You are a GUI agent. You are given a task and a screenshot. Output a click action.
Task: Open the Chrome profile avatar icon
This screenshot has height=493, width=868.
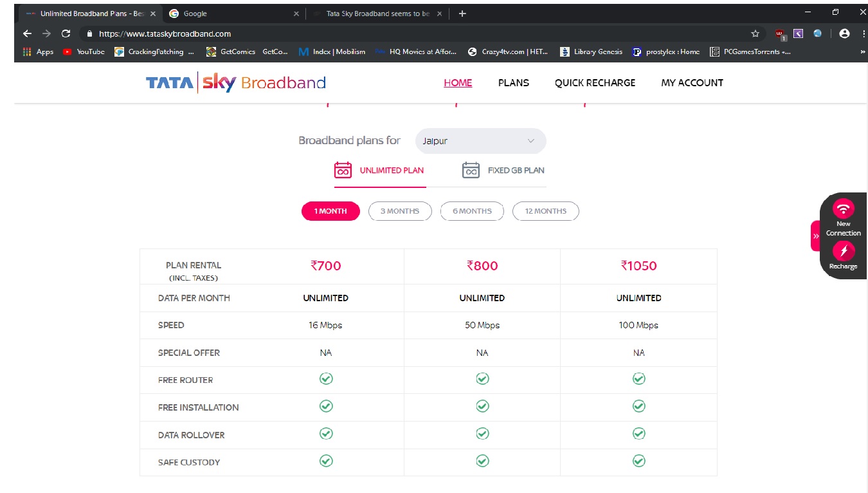[x=844, y=33]
